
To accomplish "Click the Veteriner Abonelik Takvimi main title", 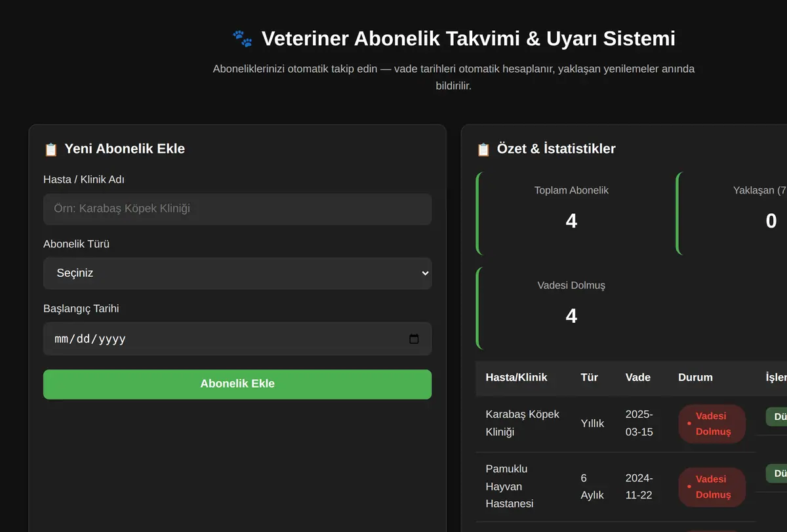I will pyautogui.click(x=468, y=39).
